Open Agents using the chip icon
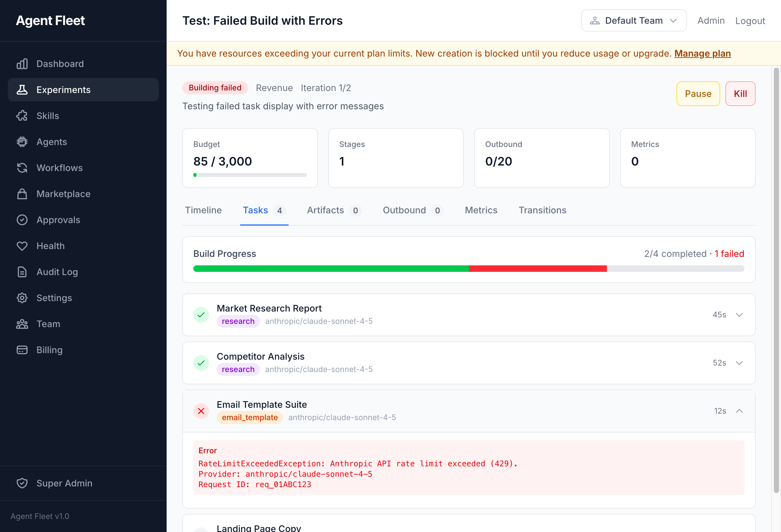This screenshot has width=781, height=532. [x=22, y=142]
